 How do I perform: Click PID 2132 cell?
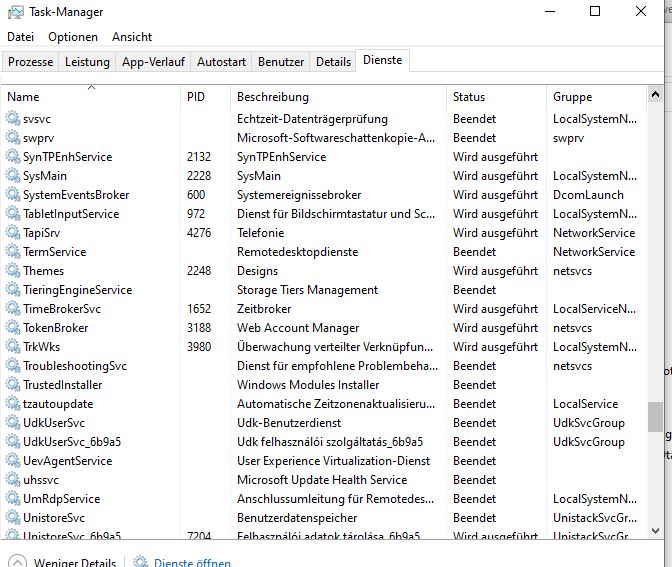(x=199, y=157)
